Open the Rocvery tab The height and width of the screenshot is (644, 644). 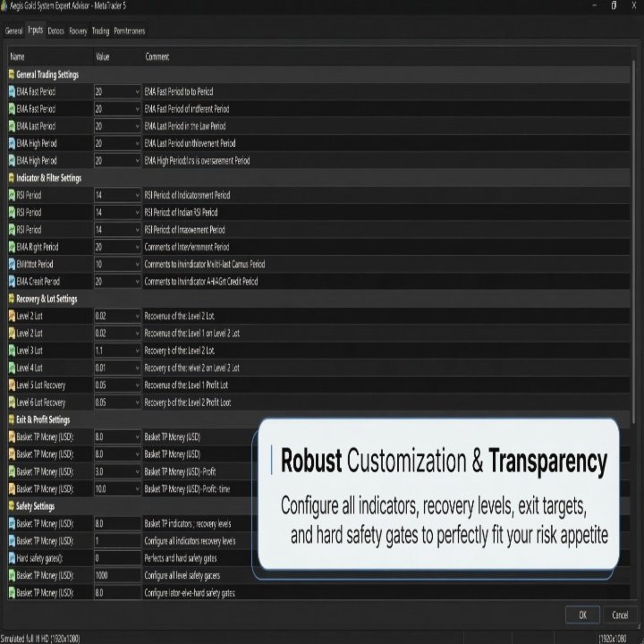point(78,30)
